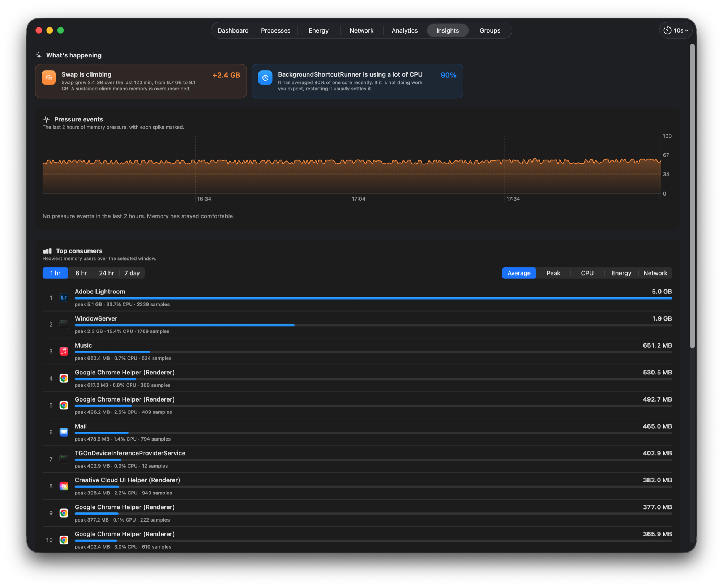The height and width of the screenshot is (588, 723).
Task: Click the Chrome icon in row 5
Action: coord(64,405)
